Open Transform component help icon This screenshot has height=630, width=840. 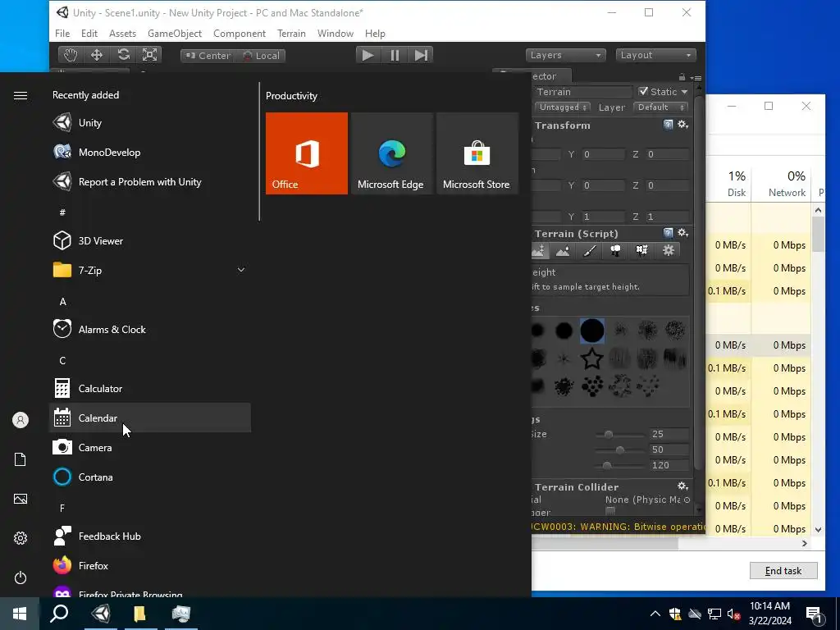[x=668, y=125]
